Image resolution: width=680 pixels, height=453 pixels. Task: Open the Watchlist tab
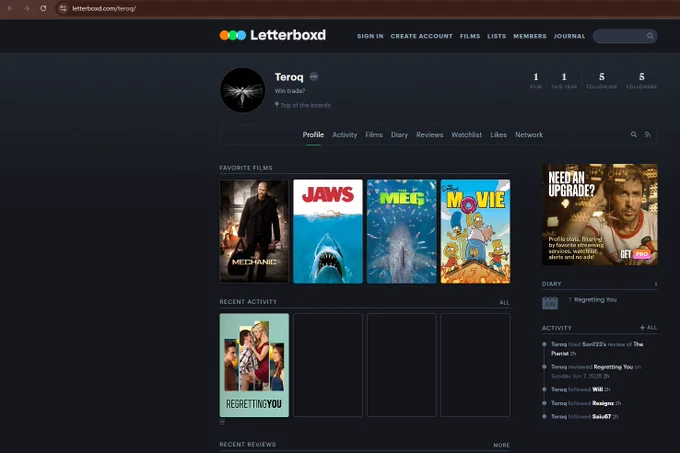point(466,135)
